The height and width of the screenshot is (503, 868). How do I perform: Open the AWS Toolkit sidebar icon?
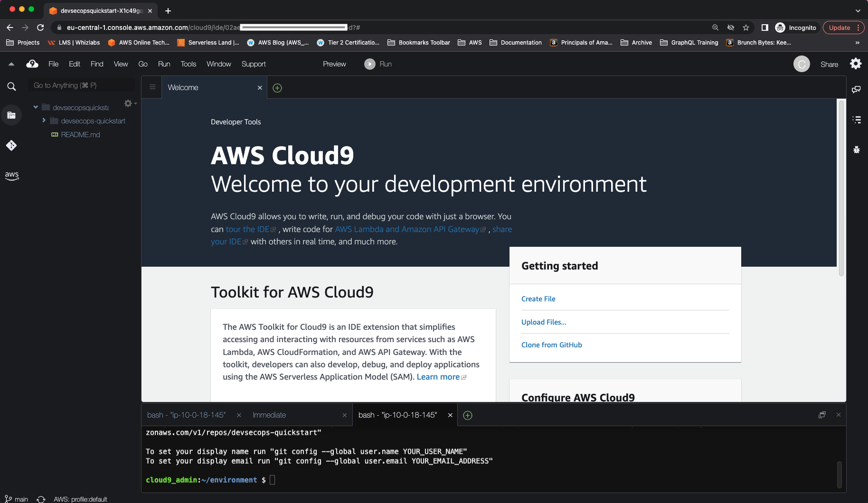tap(11, 175)
